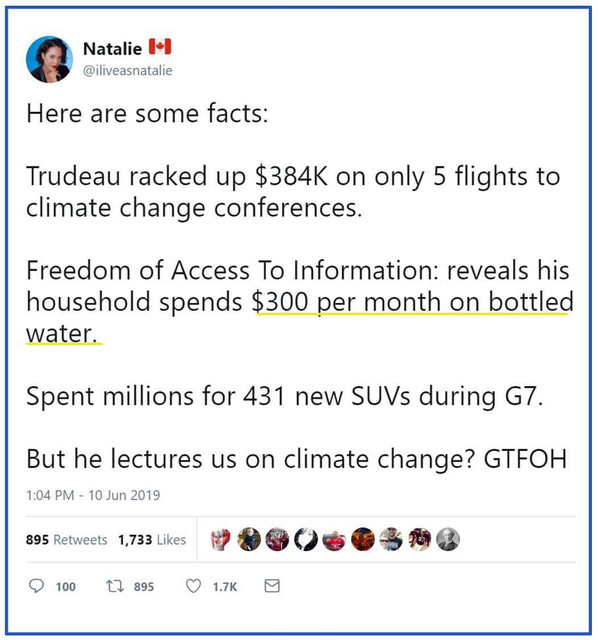Click the envelope direct message icon

(x=272, y=586)
